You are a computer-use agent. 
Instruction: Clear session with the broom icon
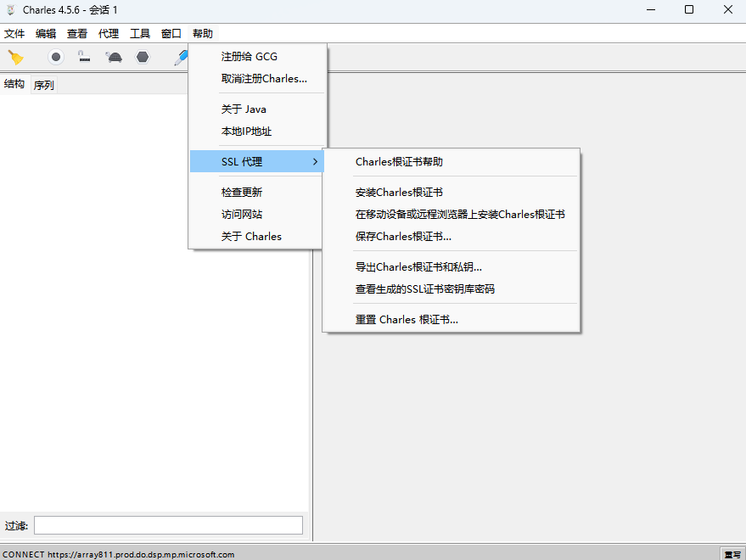15,58
